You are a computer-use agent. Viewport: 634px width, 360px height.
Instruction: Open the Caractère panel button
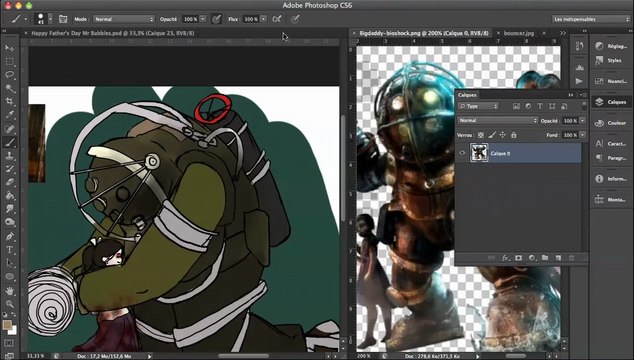point(611,144)
